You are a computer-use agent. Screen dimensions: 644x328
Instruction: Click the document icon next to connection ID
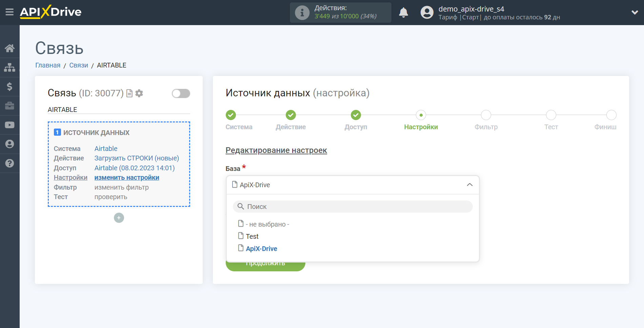click(129, 93)
